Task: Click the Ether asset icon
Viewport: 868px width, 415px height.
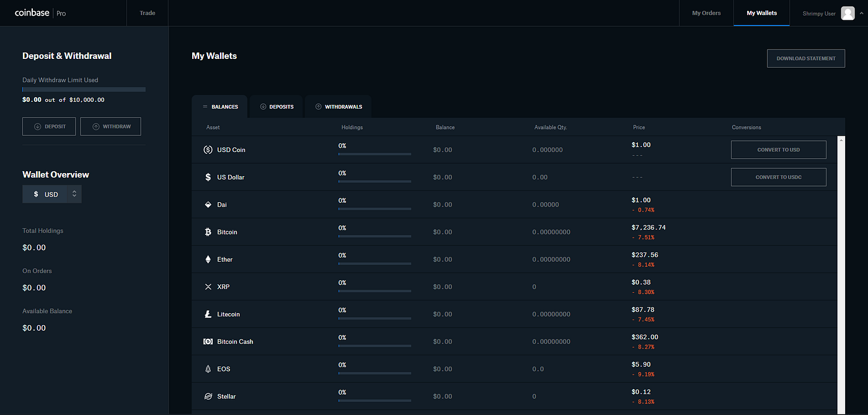Action: coord(208,259)
